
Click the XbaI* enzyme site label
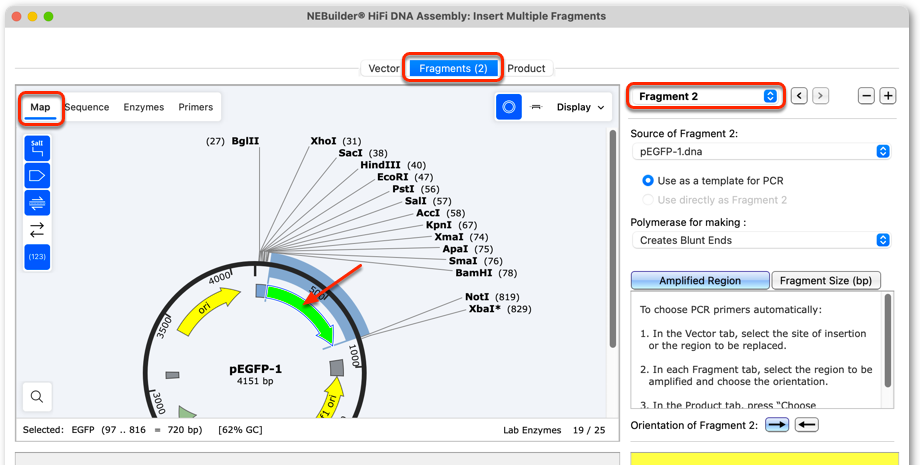[x=485, y=309]
